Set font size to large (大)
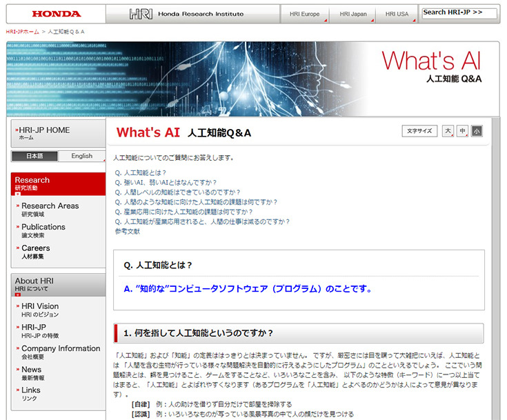This screenshot has width=507, height=420. pos(447,131)
